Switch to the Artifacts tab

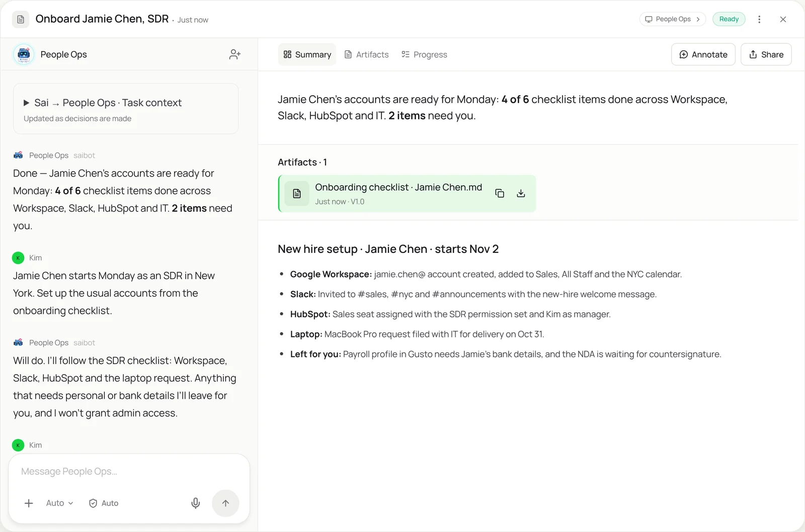coord(366,54)
